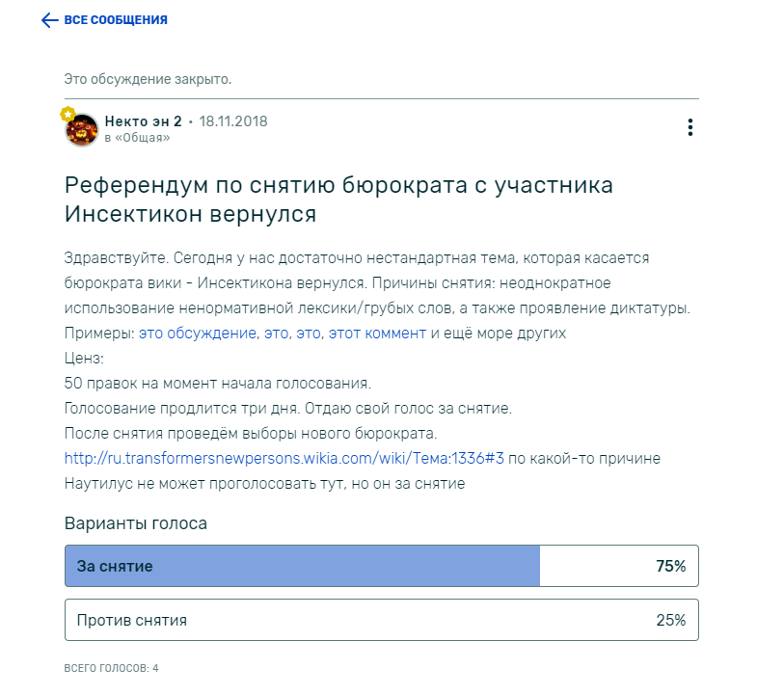The width and height of the screenshot is (784, 695).
Task: Click the second standalone 'это' link
Action: coord(309,334)
